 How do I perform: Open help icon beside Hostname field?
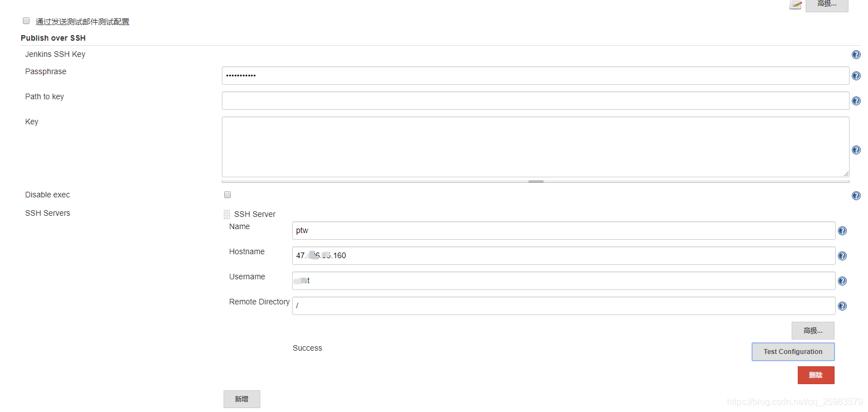[x=842, y=256]
